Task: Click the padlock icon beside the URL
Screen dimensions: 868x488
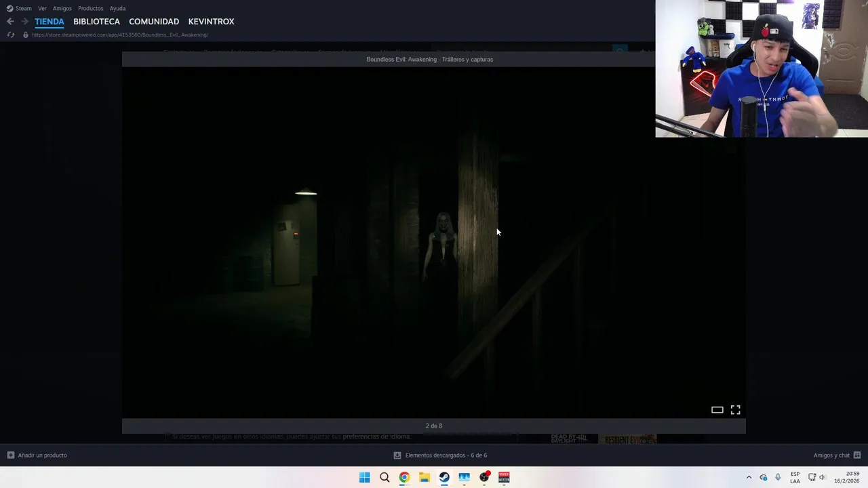Action: tap(26, 35)
